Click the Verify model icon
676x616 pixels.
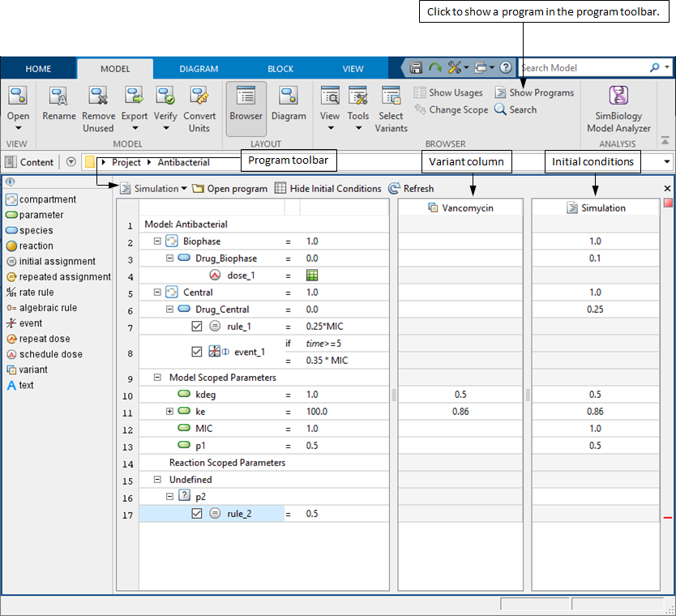click(165, 97)
